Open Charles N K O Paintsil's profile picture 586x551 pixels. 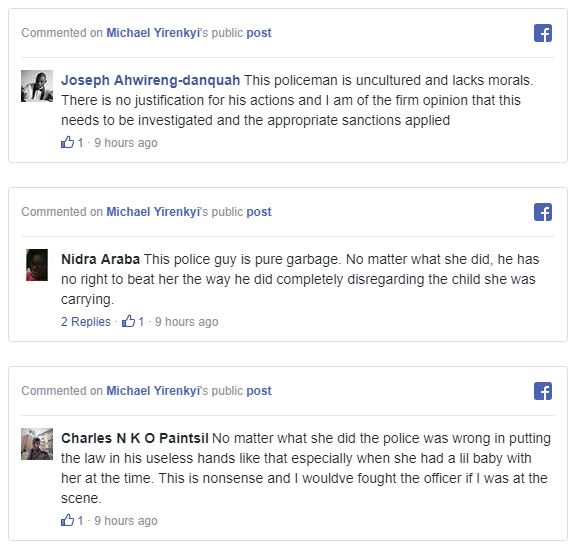pyautogui.click(x=37, y=444)
